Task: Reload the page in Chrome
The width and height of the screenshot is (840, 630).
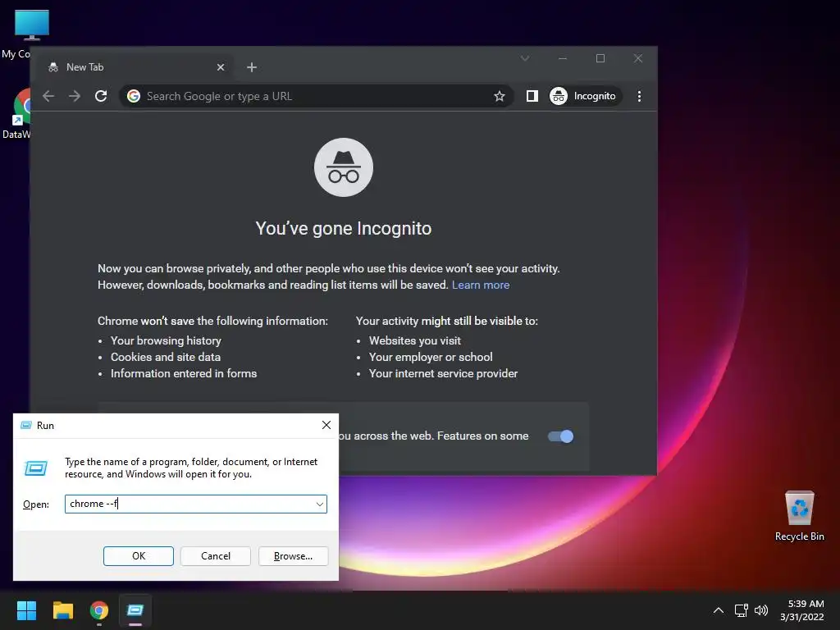Action: (101, 96)
